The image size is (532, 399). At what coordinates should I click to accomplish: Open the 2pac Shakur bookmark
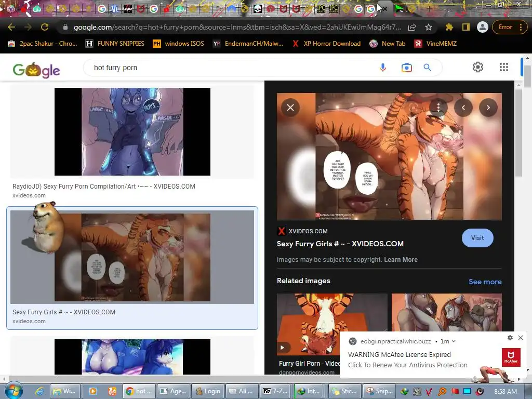click(x=43, y=44)
